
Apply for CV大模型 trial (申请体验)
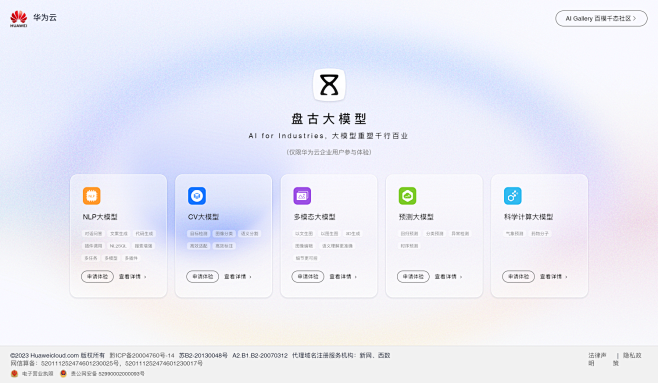click(x=203, y=276)
